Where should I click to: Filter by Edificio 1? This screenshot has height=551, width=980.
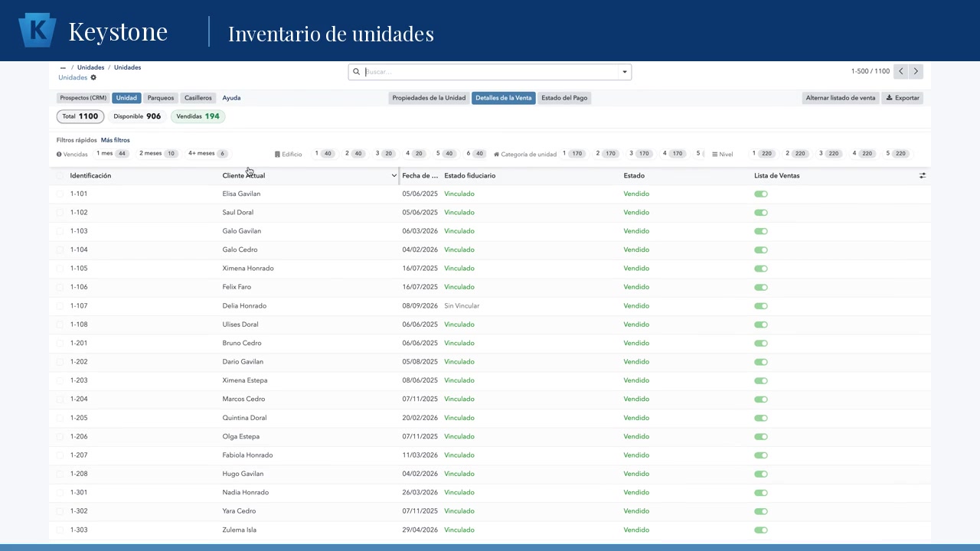(325, 154)
